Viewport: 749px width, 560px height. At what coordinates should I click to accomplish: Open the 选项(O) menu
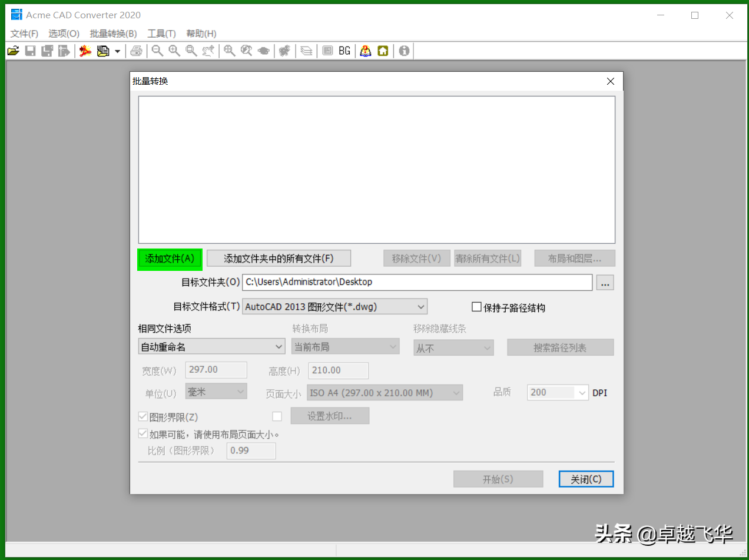click(64, 34)
